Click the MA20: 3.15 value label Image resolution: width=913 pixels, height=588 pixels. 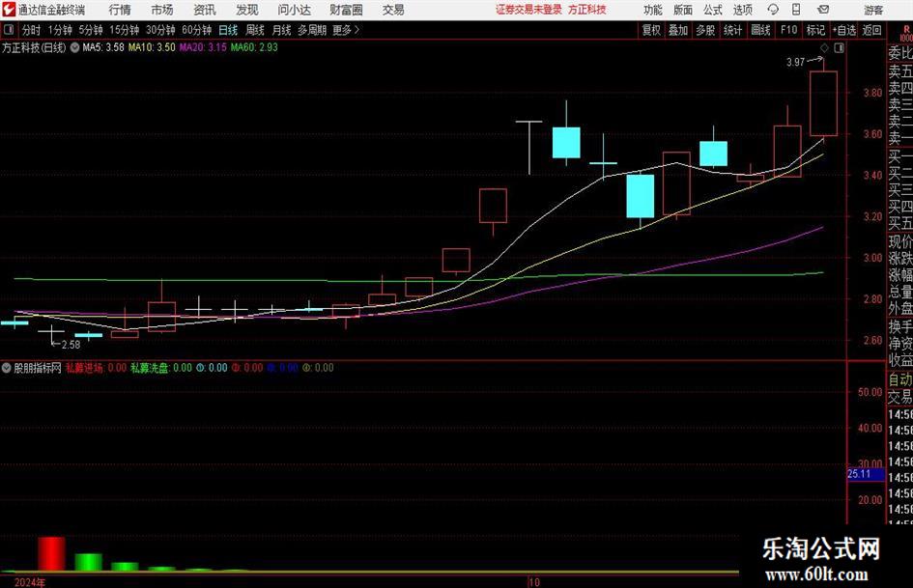point(203,47)
